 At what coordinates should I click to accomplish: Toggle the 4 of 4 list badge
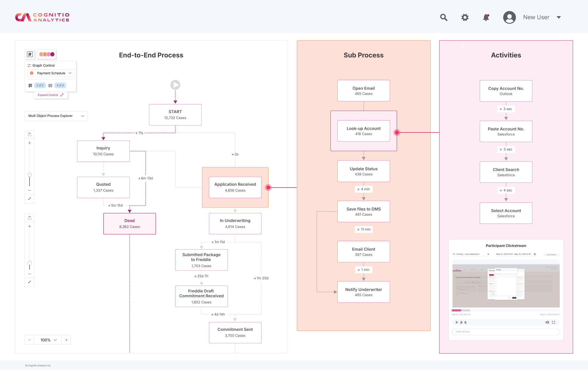[x=60, y=85]
